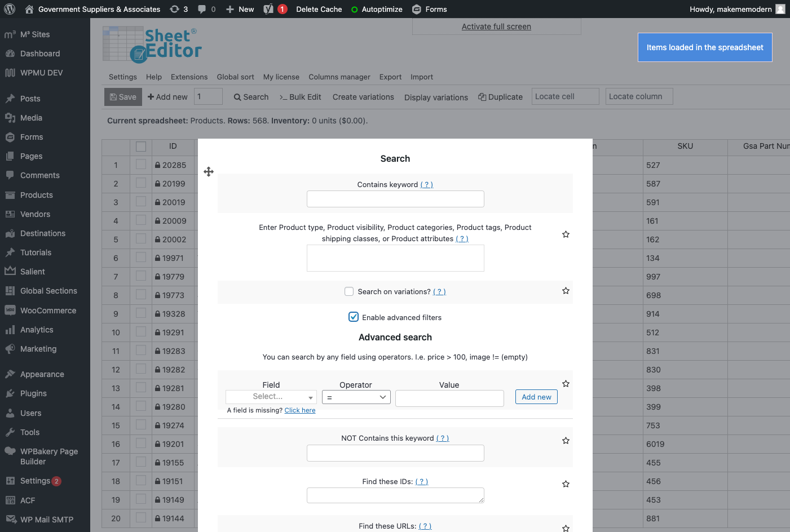Open the user avatar next to makememodern

[x=780, y=9]
